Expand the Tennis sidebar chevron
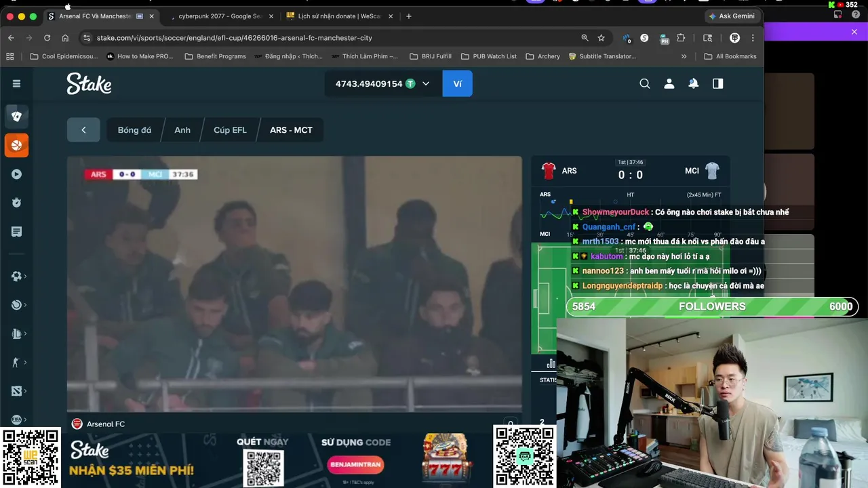This screenshot has width=868, height=488. point(26,305)
